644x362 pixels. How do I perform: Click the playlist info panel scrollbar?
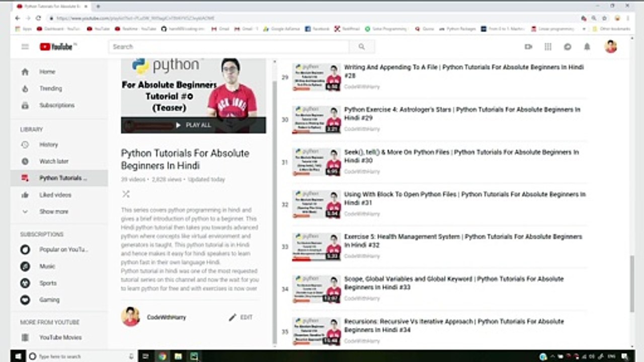[274, 211]
